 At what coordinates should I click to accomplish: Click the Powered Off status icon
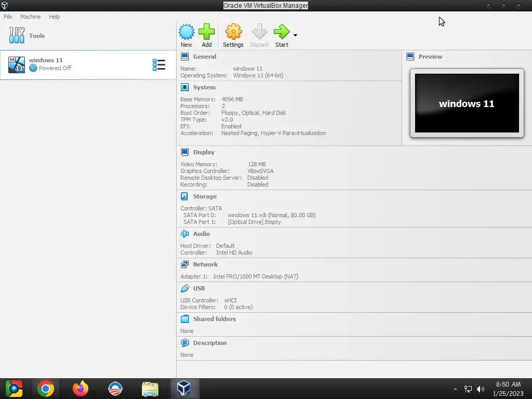pos(33,68)
